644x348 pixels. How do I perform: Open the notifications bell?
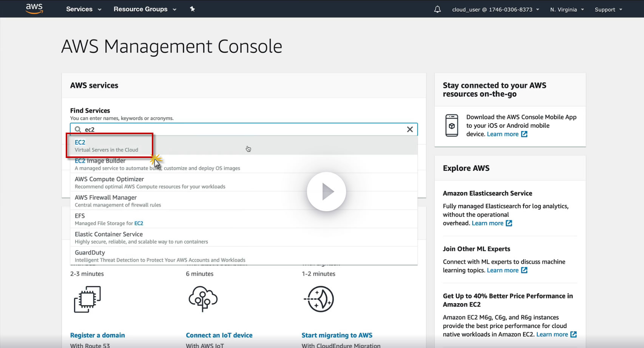pyautogui.click(x=437, y=9)
